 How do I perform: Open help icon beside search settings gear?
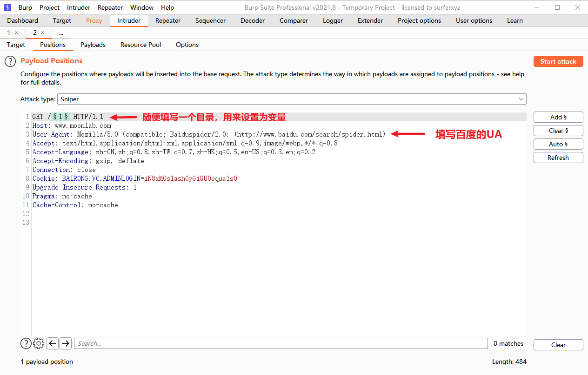pyautogui.click(x=26, y=343)
